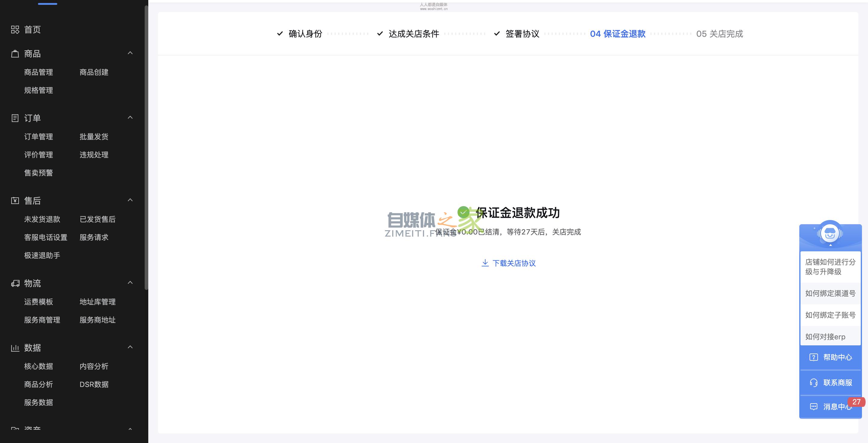868x443 pixels.
Task: Open 商品管理 in the sidebar
Action: (x=38, y=72)
